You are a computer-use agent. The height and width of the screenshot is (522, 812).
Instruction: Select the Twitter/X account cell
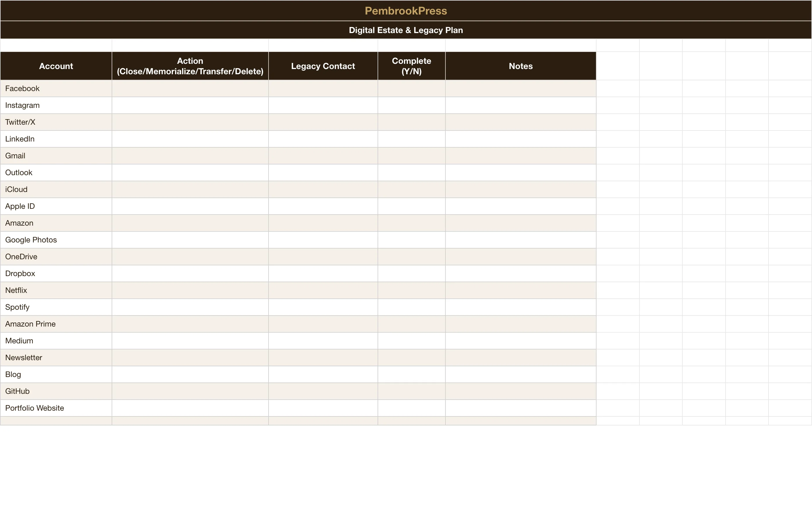(x=56, y=122)
